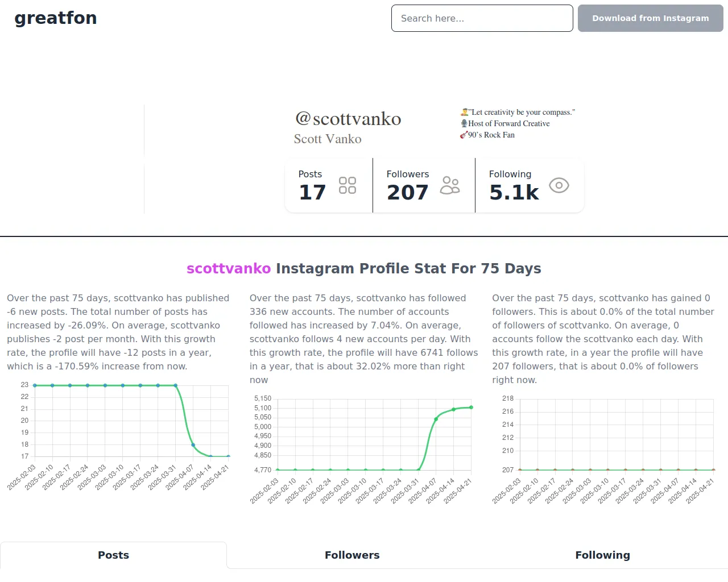This screenshot has height=582, width=728.
Task: Click the scottvanko pink title link
Action: [229, 268]
